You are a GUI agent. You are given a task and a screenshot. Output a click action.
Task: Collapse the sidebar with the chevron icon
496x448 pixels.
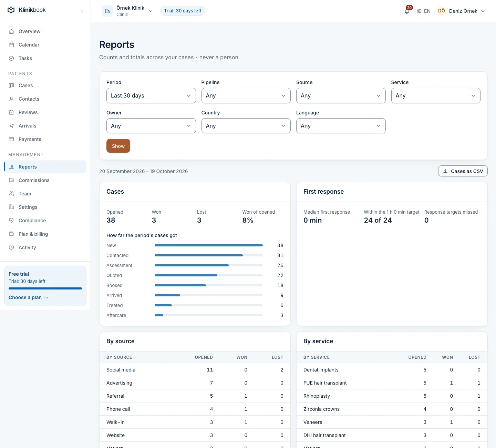pos(82,11)
